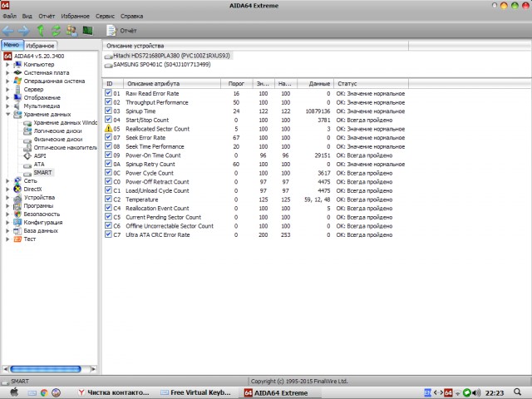Click the База данных tree icon
Viewport: 532px width, 399px height.
coord(17,231)
